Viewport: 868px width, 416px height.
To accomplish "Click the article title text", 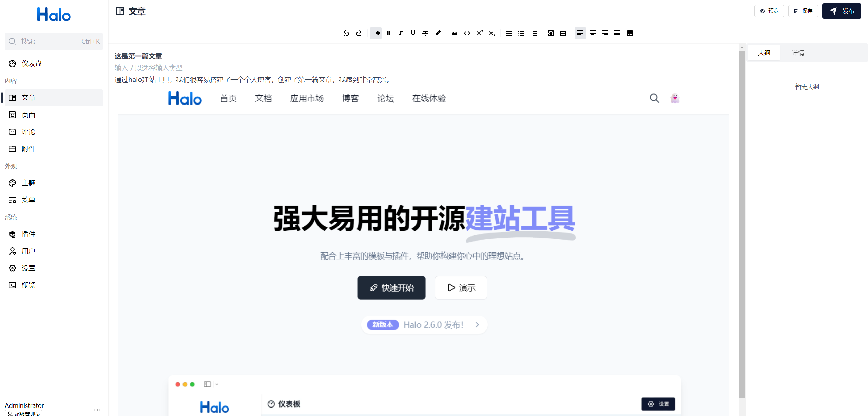I will click(x=138, y=56).
